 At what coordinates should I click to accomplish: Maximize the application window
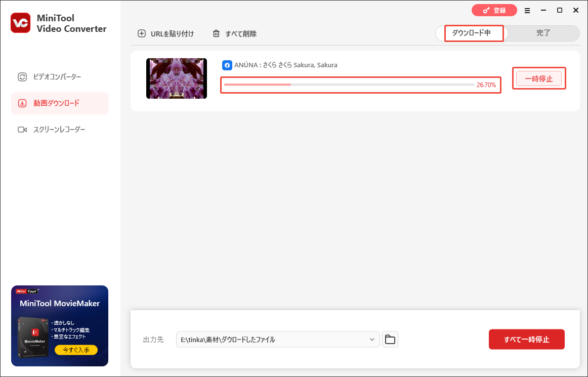[560, 11]
